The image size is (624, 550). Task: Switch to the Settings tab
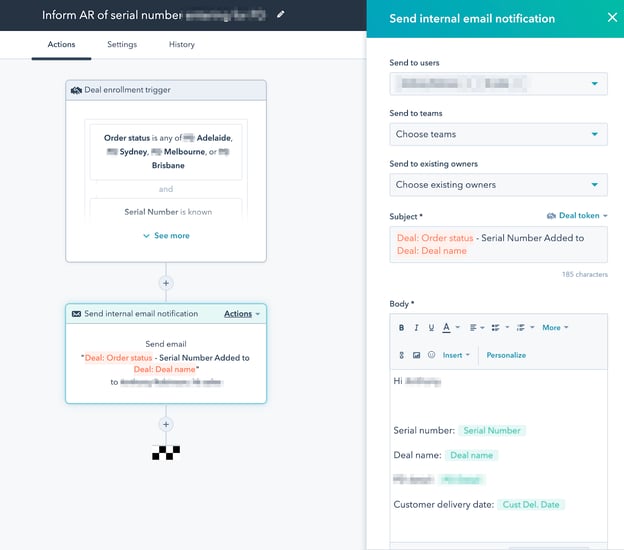(122, 45)
